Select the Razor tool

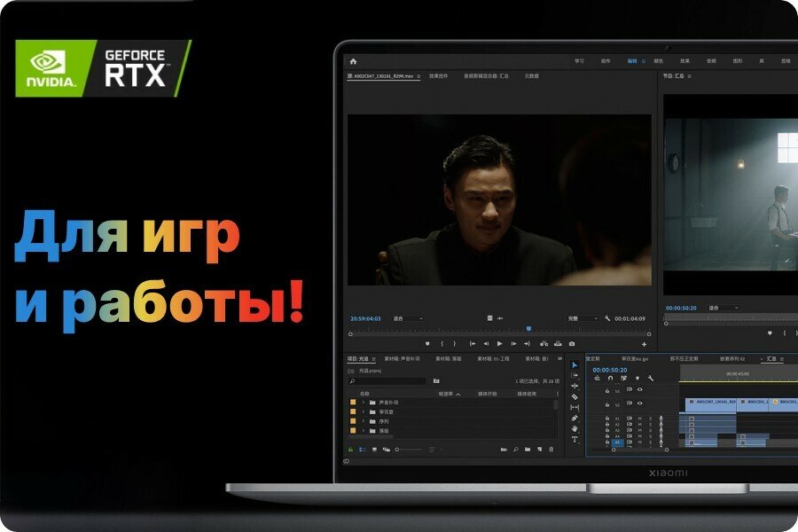click(x=575, y=396)
